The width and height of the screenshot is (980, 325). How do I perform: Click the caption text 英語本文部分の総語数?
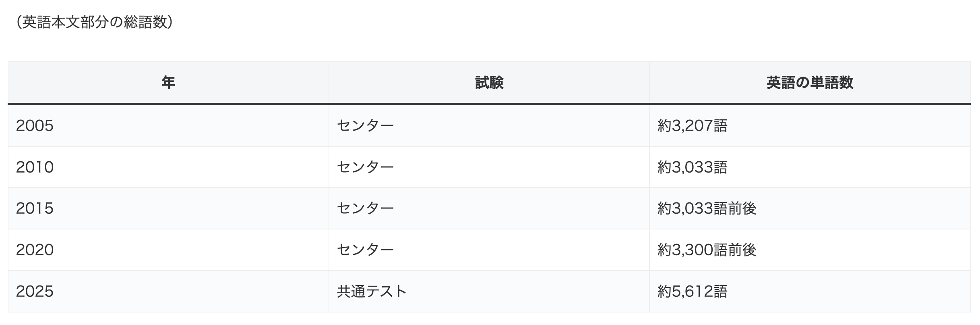point(95,23)
